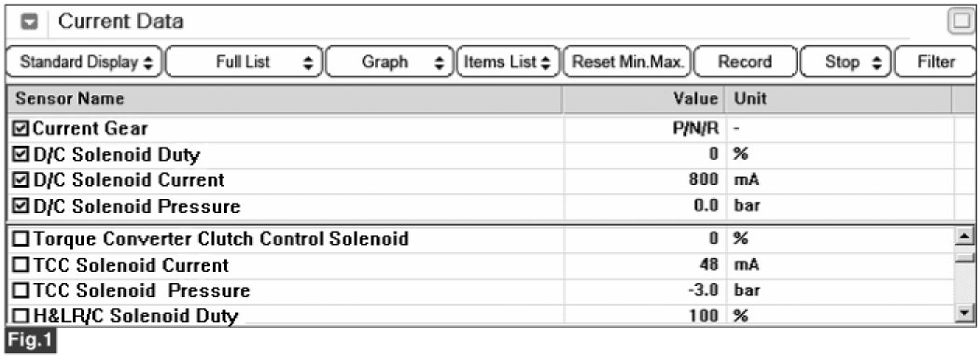The width and height of the screenshot is (980, 356).
Task: Expand the Graph dropdown
Action: pyautogui.click(x=389, y=62)
